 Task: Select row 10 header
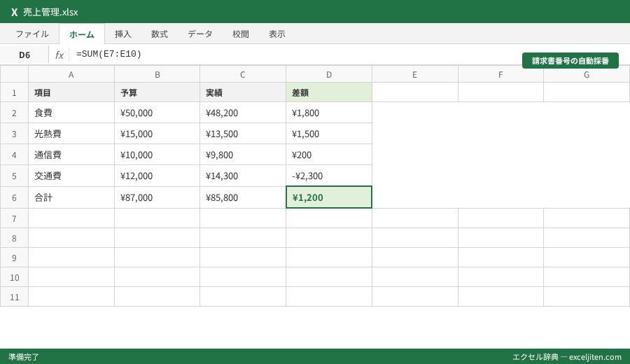[x=14, y=277]
